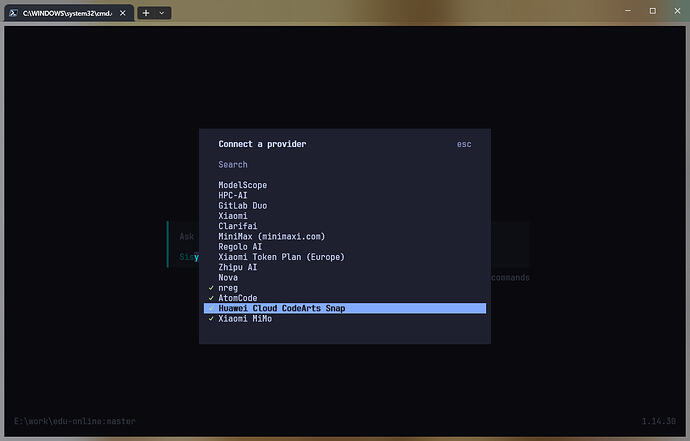Image resolution: width=690 pixels, height=441 pixels.
Task: Dismiss the dialog via esc label
Action: pos(464,144)
